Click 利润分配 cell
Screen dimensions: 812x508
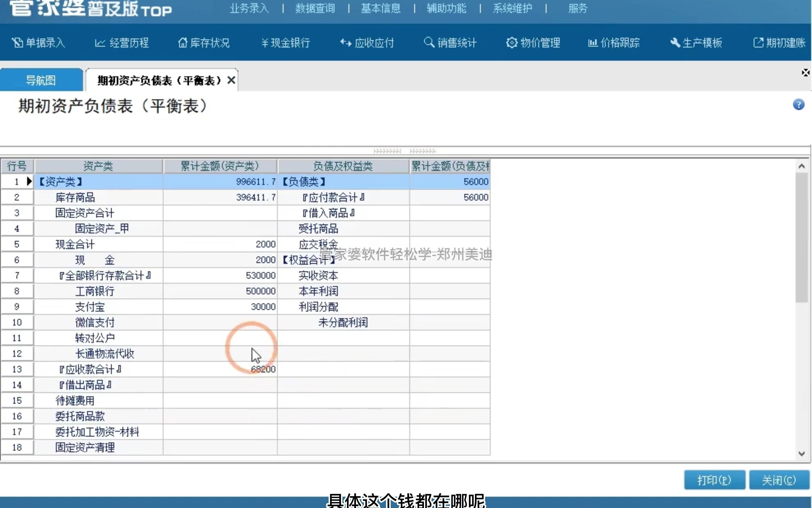343,307
